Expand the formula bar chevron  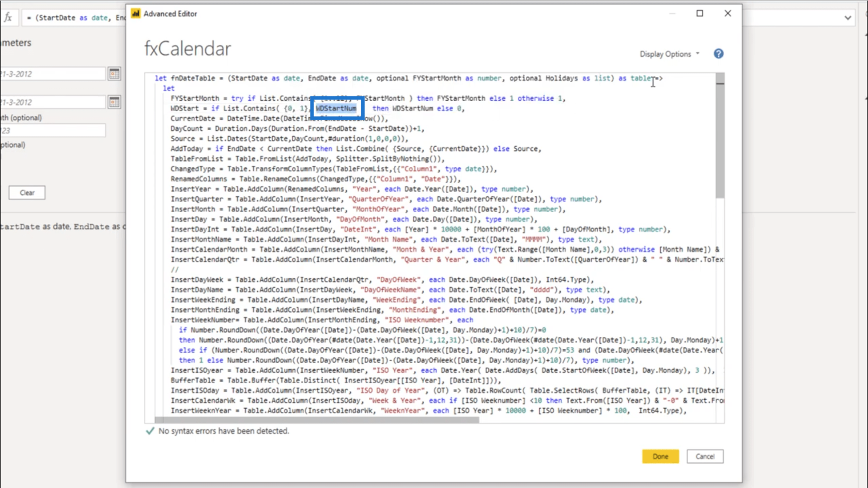click(x=848, y=18)
